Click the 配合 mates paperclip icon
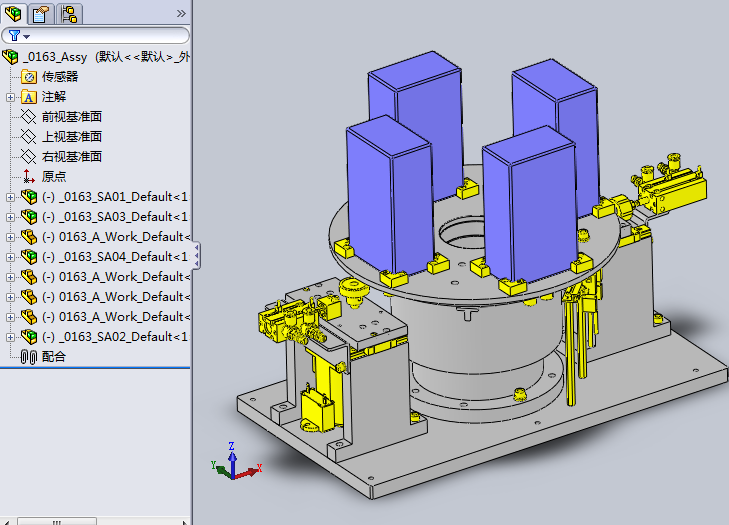Image resolution: width=729 pixels, height=525 pixels. [x=29, y=357]
